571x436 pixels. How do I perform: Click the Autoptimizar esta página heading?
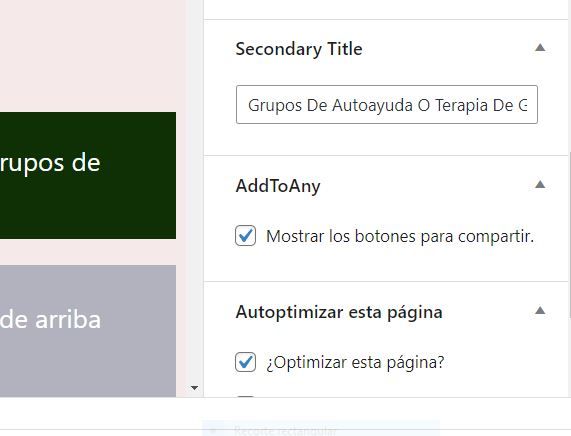click(339, 312)
